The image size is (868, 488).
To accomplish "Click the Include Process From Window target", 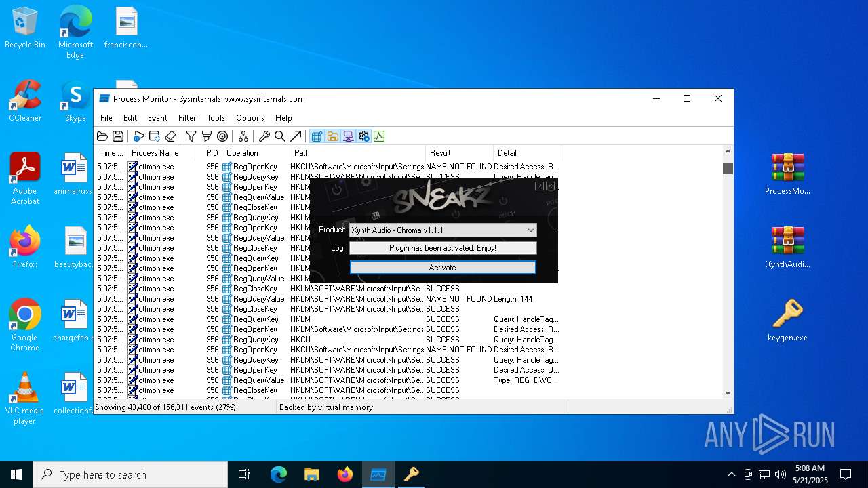I will pos(222,136).
